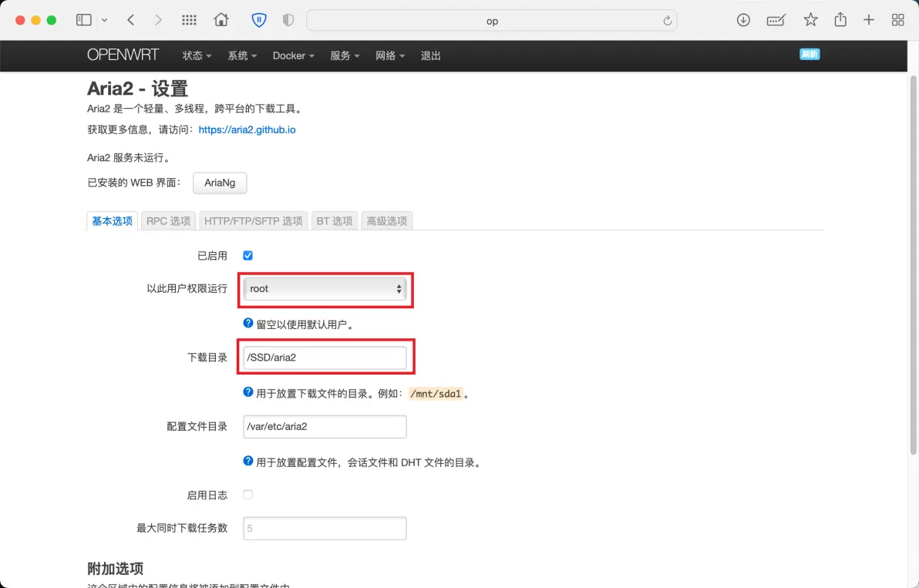Click help icon beside 留空以使用默认用户

248,323
